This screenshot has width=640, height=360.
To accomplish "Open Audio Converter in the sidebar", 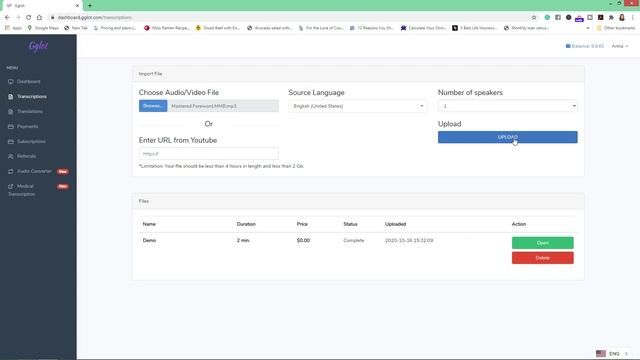I will pos(34,171).
